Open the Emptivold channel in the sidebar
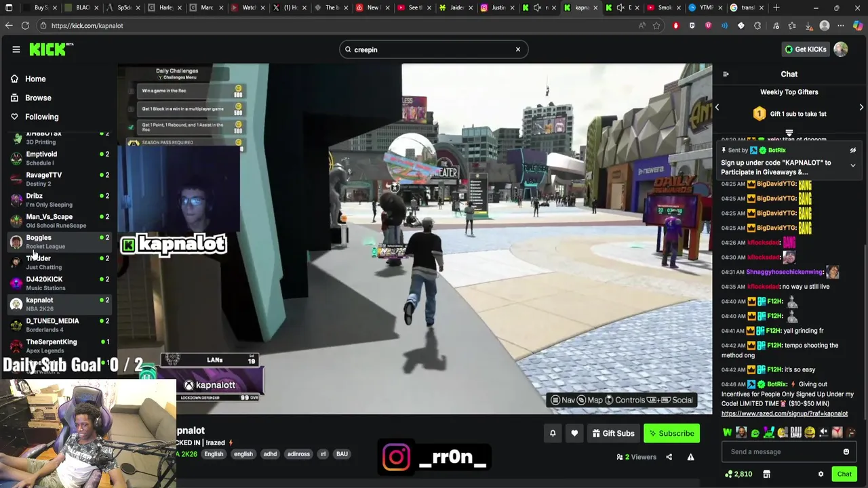The height and width of the screenshot is (488, 868). [58, 158]
